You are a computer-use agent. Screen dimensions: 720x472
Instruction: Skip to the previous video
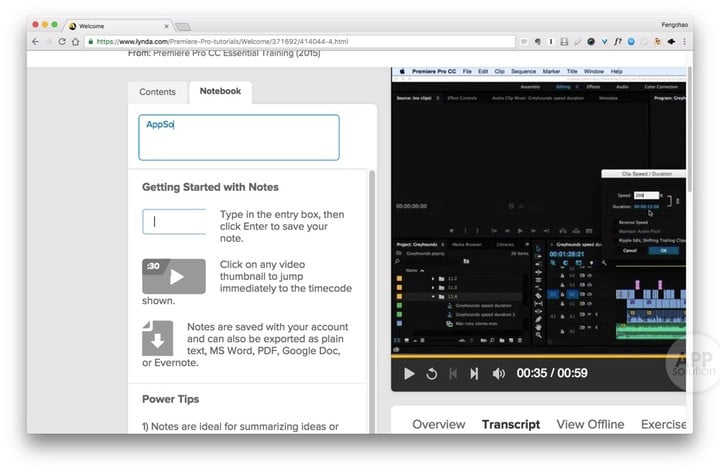tap(453, 374)
